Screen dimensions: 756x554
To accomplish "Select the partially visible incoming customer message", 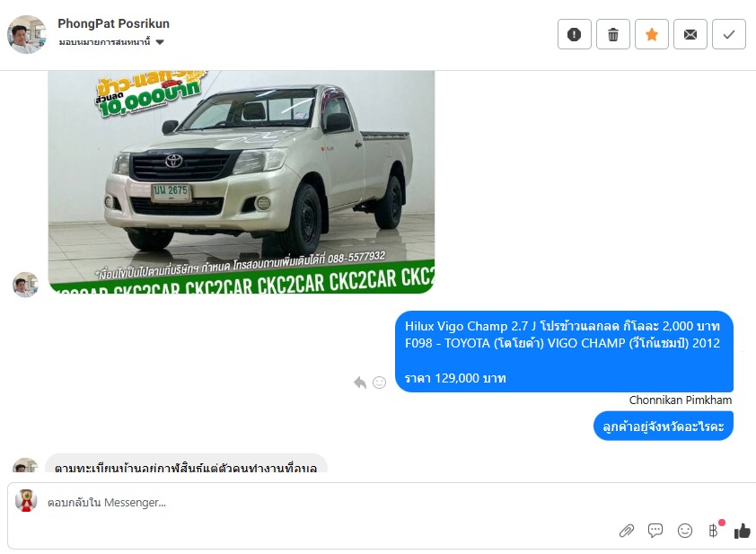I will click(186, 464).
